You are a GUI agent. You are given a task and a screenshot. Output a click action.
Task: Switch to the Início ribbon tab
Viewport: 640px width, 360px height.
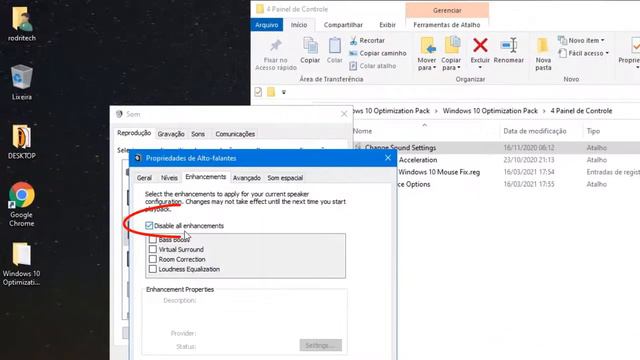(299, 25)
